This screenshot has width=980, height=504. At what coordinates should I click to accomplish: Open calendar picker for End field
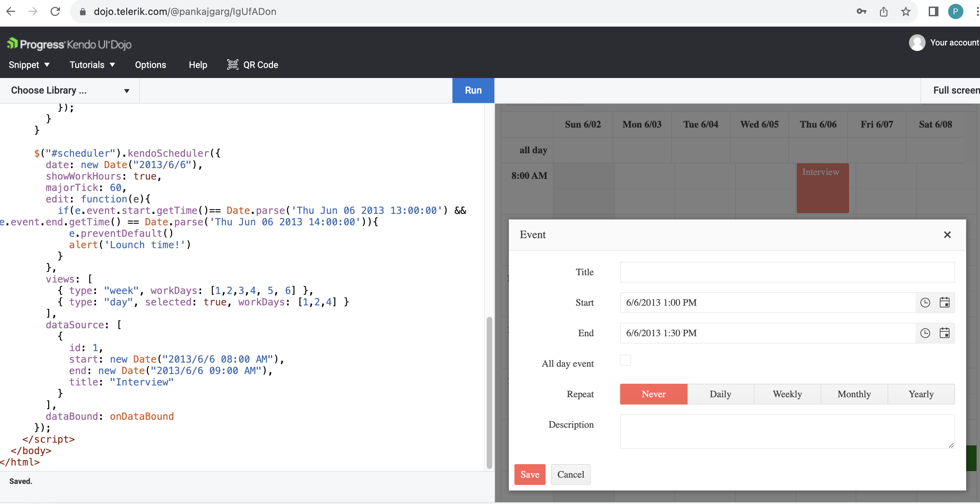(944, 333)
